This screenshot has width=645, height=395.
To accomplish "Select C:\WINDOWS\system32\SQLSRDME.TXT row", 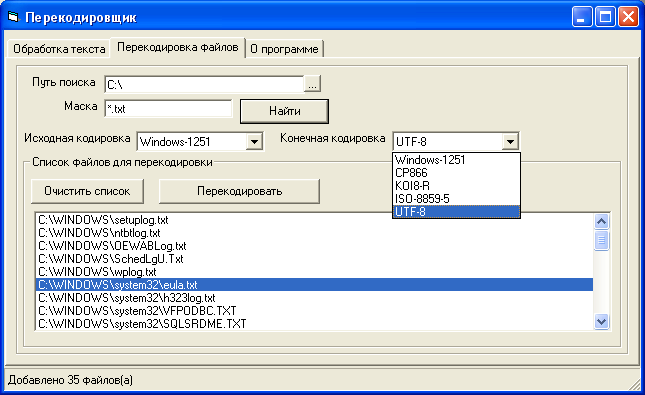I will 314,324.
